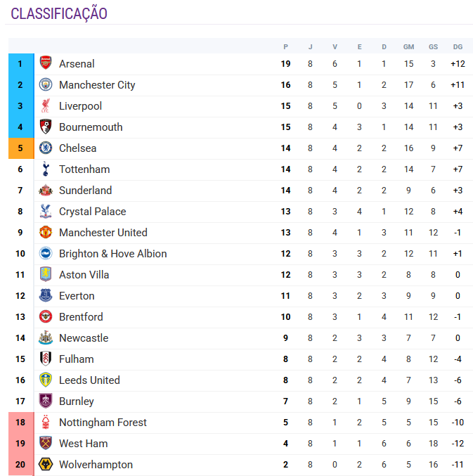Click the orange position 5 badge
Screen dimensions: 473x476
(x=20, y=148)
